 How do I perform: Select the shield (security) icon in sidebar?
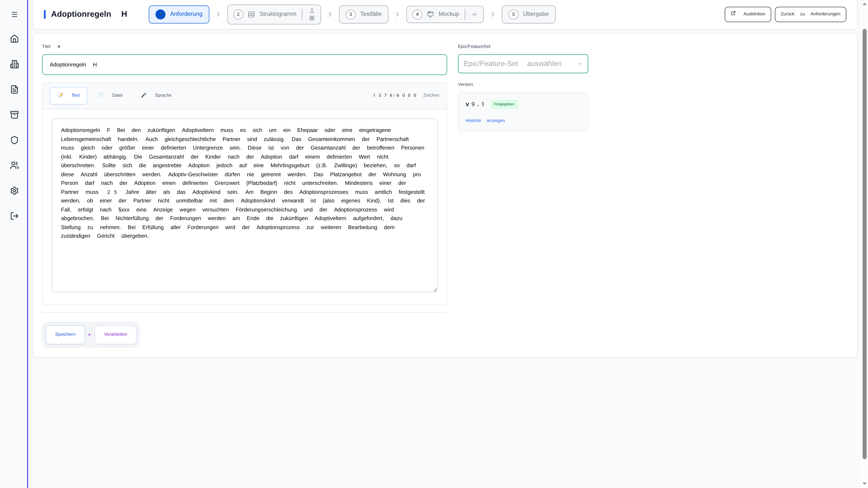[14, 140]
